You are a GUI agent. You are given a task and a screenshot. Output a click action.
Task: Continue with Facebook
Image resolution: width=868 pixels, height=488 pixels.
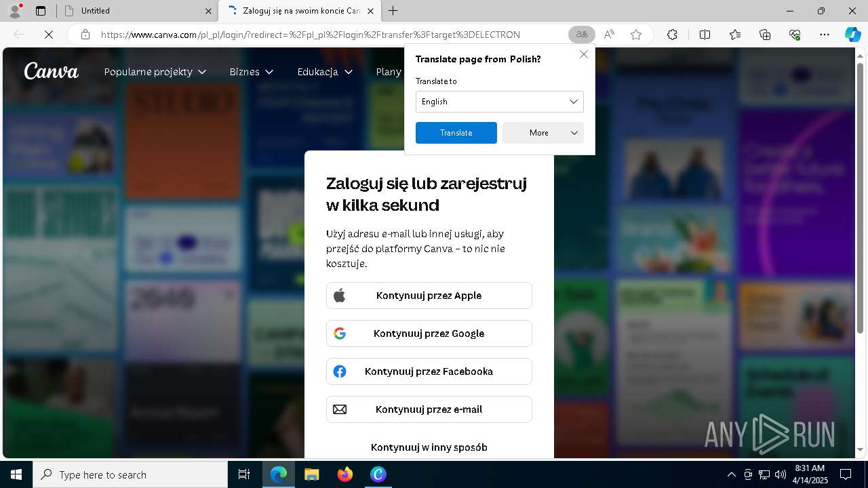tap(429, 371)
